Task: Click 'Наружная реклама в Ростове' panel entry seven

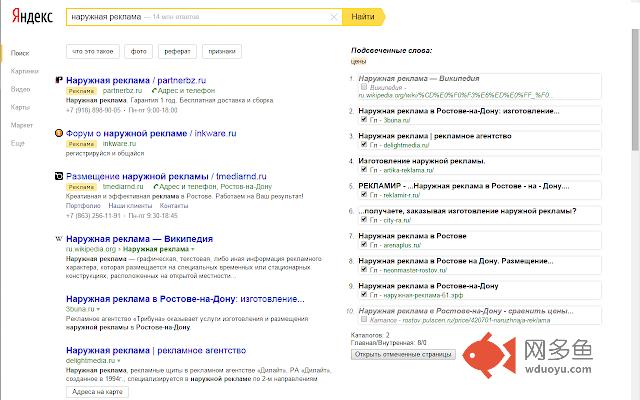Action: 412,236
